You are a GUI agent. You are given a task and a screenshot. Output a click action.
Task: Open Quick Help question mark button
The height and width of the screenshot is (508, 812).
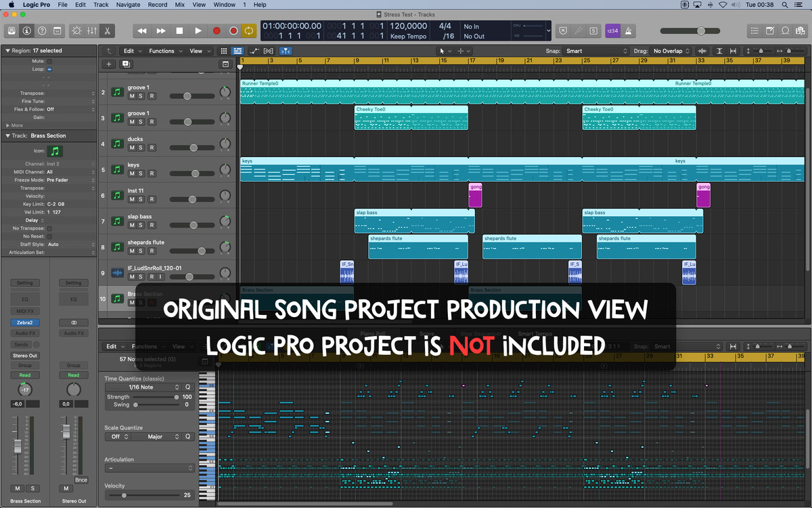(42, 30)
